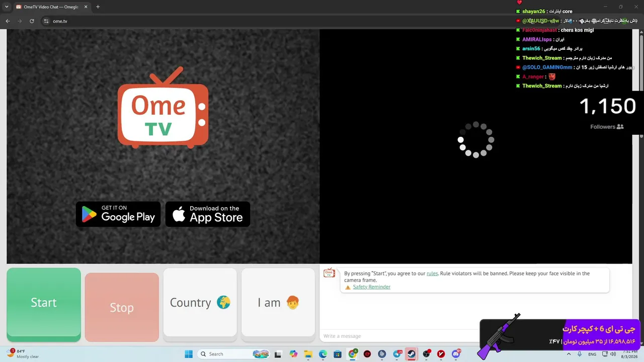Click the OmeTV logo

pyautogui.click(x=163, y=108)
